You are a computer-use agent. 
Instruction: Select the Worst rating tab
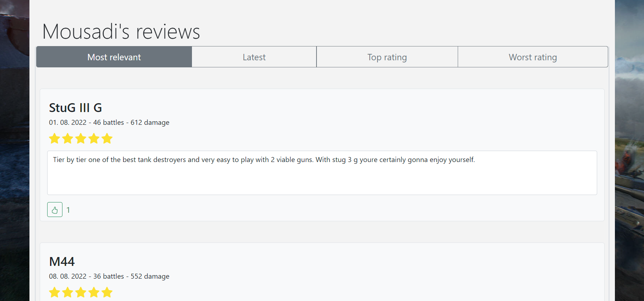[x=533, y=57]
